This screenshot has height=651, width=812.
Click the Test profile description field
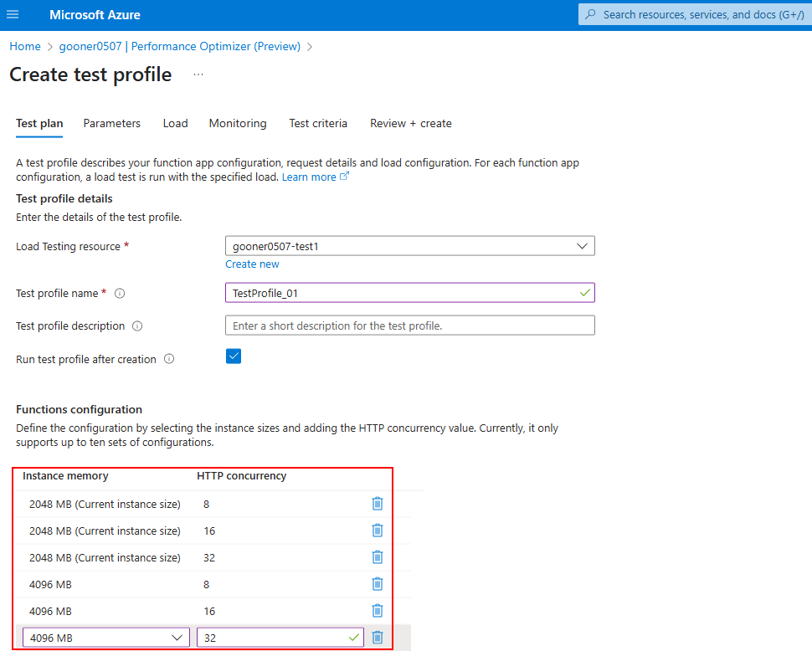tap(410, 325)
